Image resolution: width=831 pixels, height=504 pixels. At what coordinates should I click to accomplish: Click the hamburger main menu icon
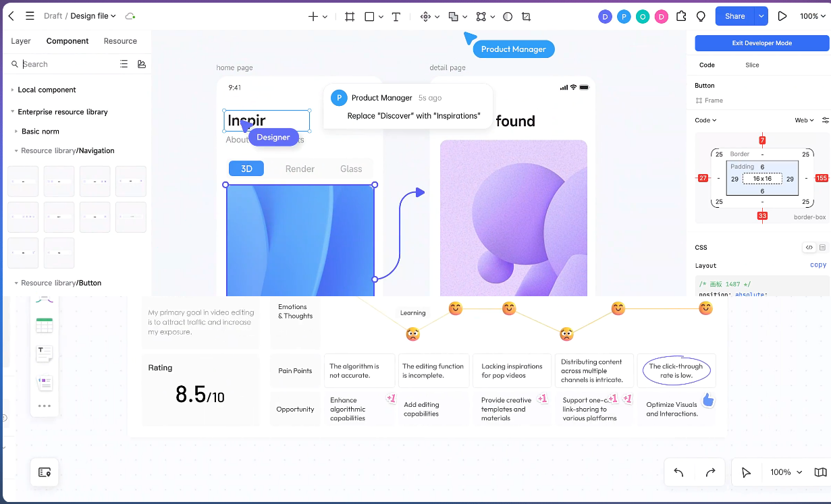(30, 16)
